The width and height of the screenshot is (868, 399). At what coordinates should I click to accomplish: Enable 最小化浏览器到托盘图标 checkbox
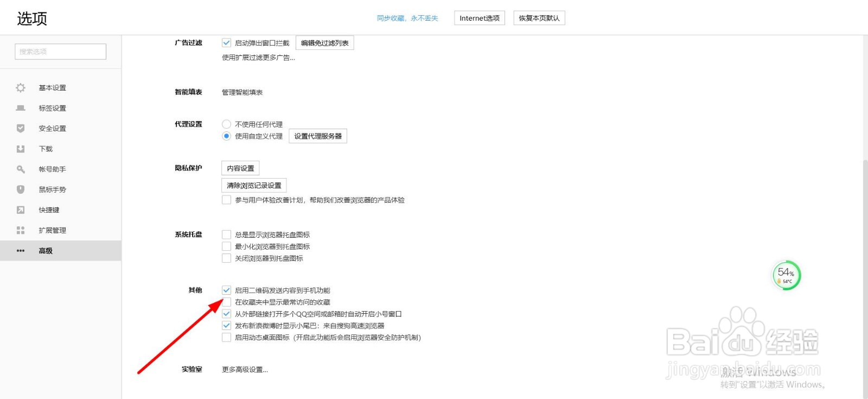pyautogui.click(x=227, y=246)
